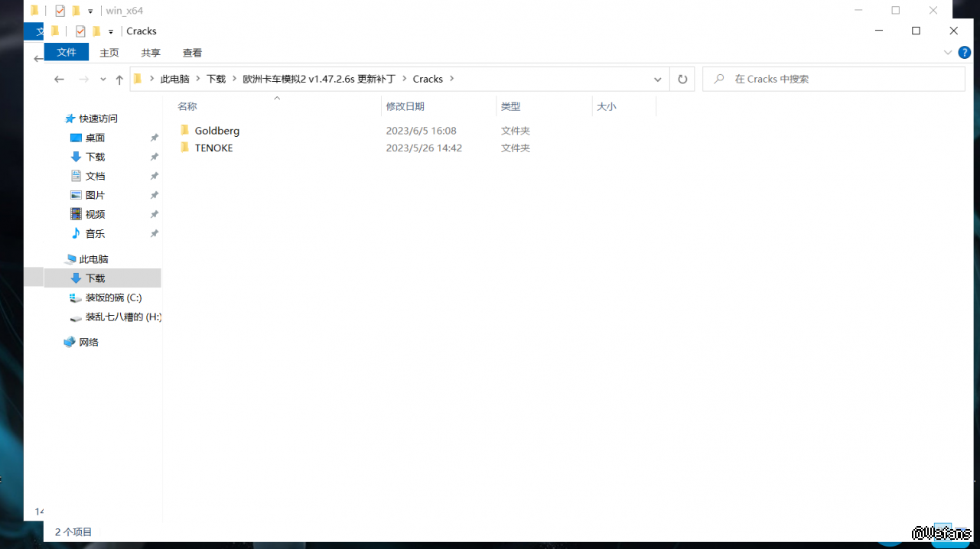Unpin 音乐 pin icon
Screen dimensions: 980x549
154,233
